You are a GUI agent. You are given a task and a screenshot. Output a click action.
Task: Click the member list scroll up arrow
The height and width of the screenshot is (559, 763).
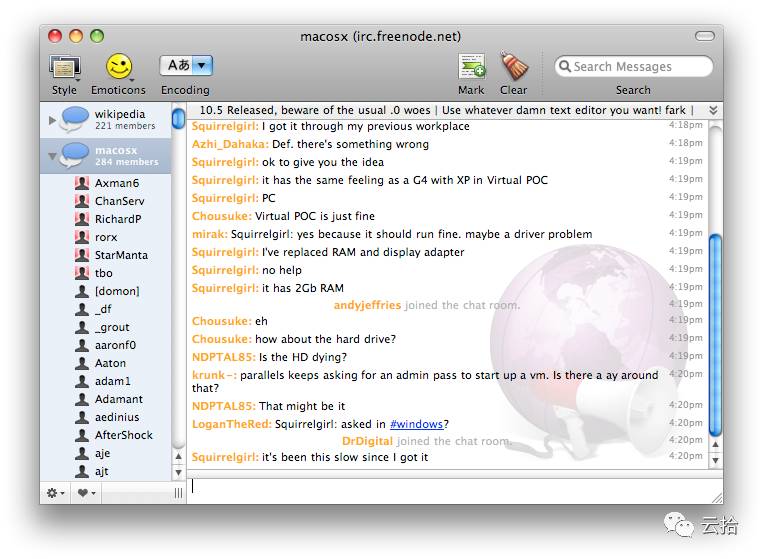(178, 457)
